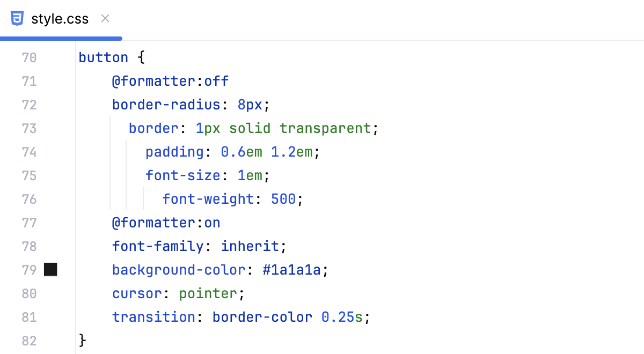Click the inherit value of font-family
This screenshot has width=644, height=354.
tap(250, 246)
